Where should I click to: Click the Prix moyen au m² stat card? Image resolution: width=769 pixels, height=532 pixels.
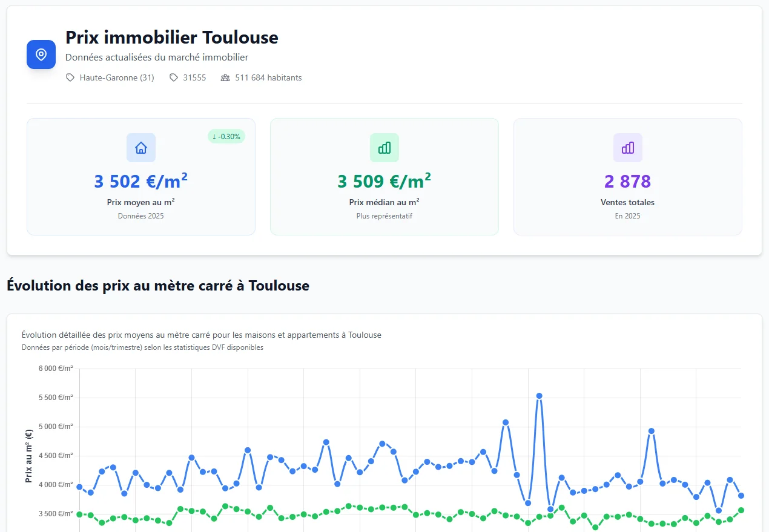140,177
